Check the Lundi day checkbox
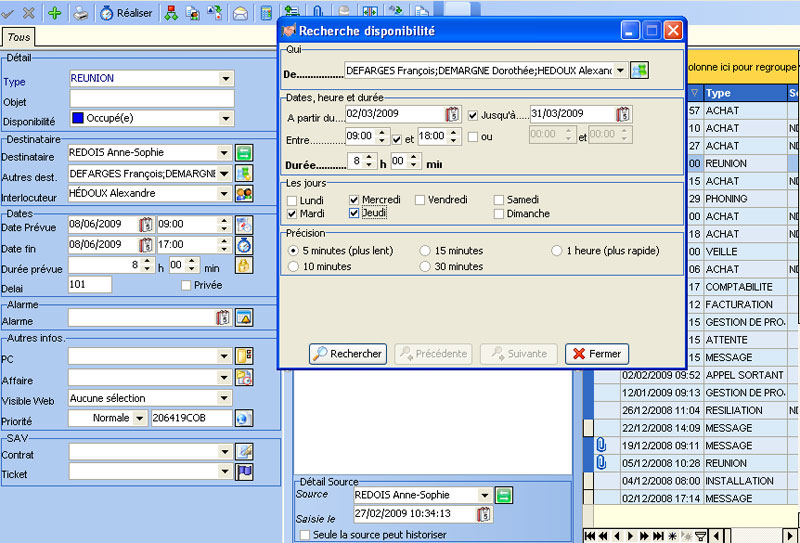This screenshot has width=800, height=543. (x=292, y=200)
